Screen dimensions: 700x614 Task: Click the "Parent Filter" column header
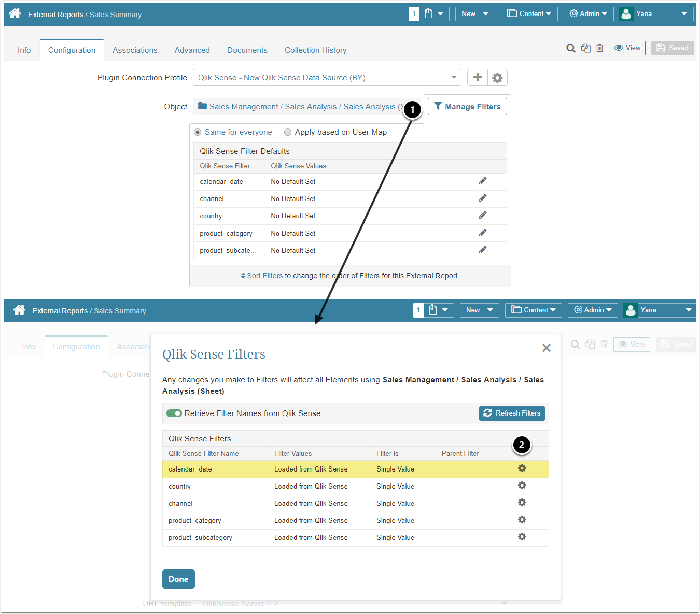point(460,454)
